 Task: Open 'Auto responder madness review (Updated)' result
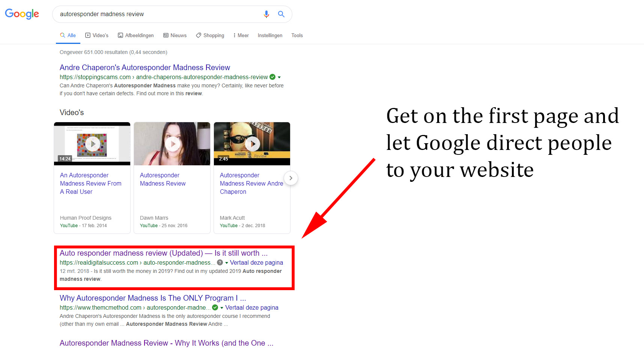164,253
